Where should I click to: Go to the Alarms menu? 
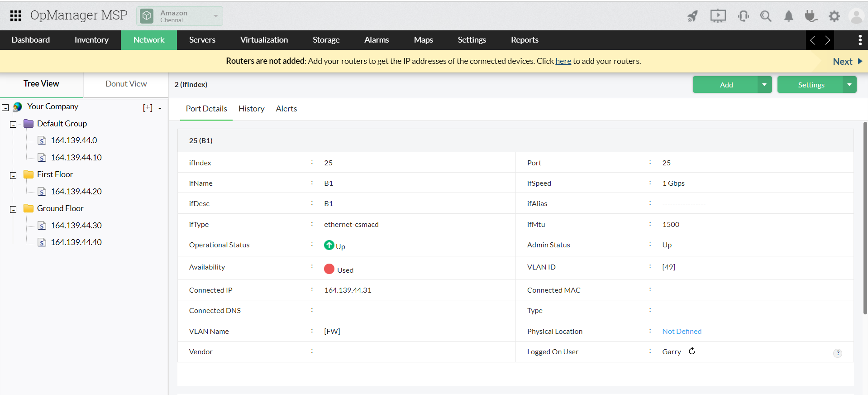(377, 40)
